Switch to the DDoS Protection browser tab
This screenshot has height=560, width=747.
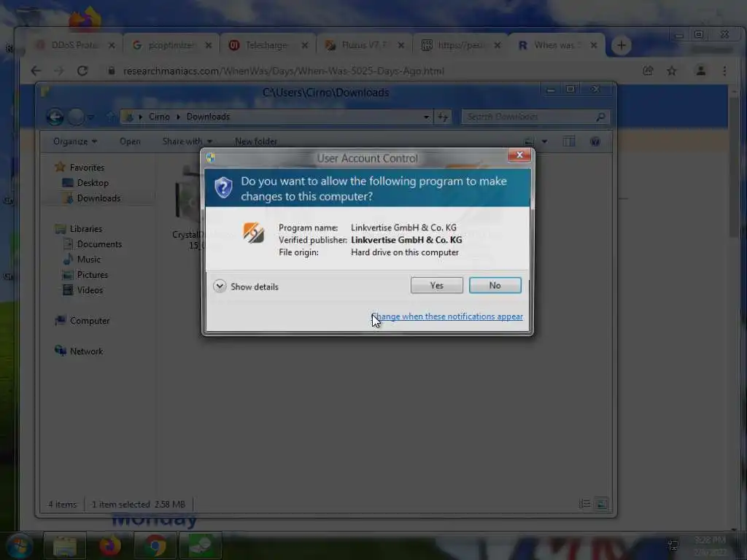(75, 45)
